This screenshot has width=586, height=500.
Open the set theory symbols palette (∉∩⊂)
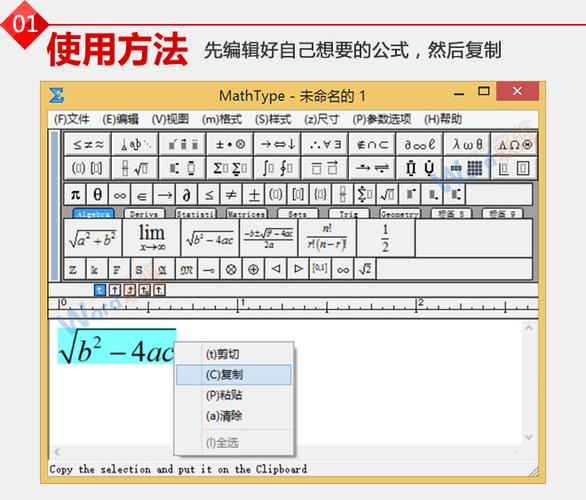point(372,144)
